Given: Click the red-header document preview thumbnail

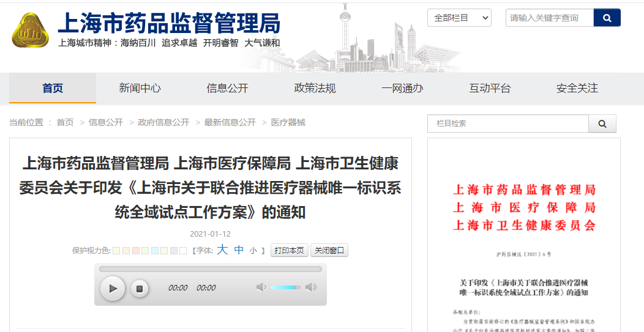Looking at the screenshot, I should 523,235.
